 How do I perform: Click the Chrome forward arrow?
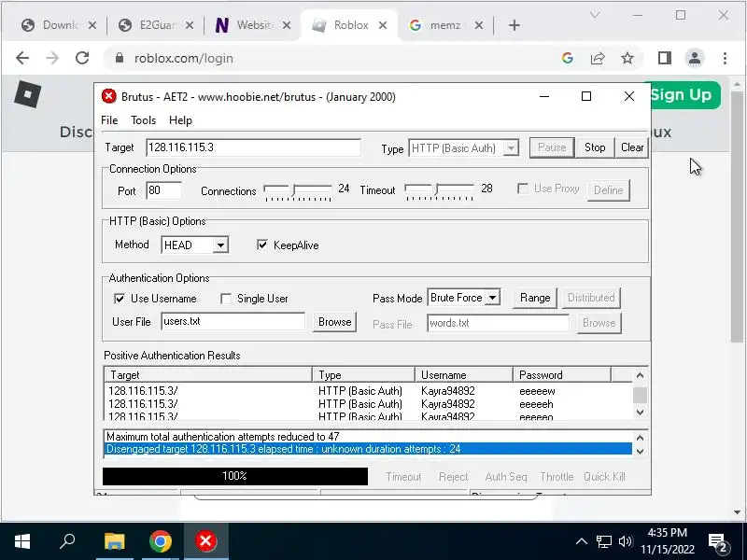52,58
